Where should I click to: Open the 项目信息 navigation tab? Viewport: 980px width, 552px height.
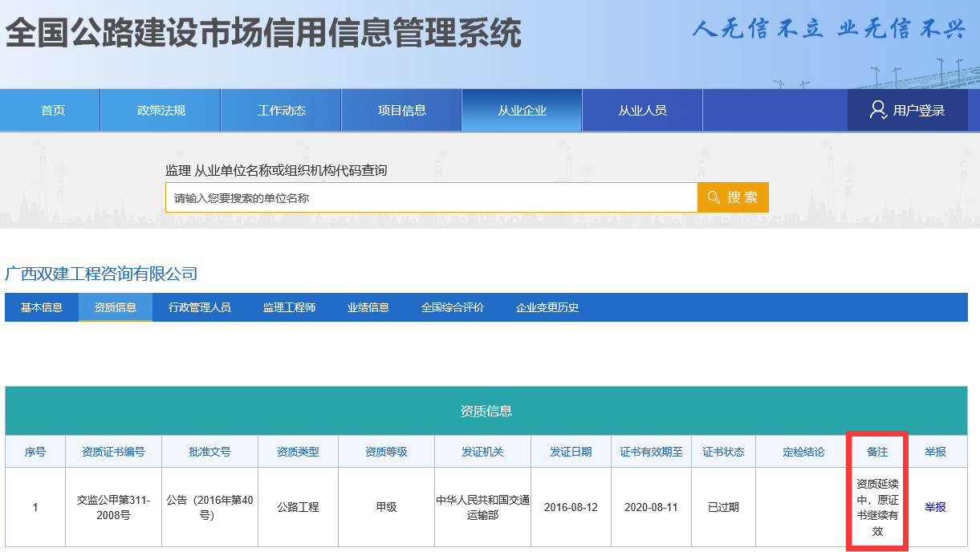pyautogui.click(x=402, y=111)
